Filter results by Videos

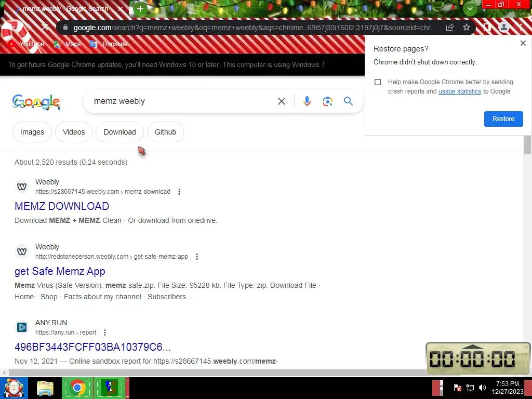pos(74,132)
